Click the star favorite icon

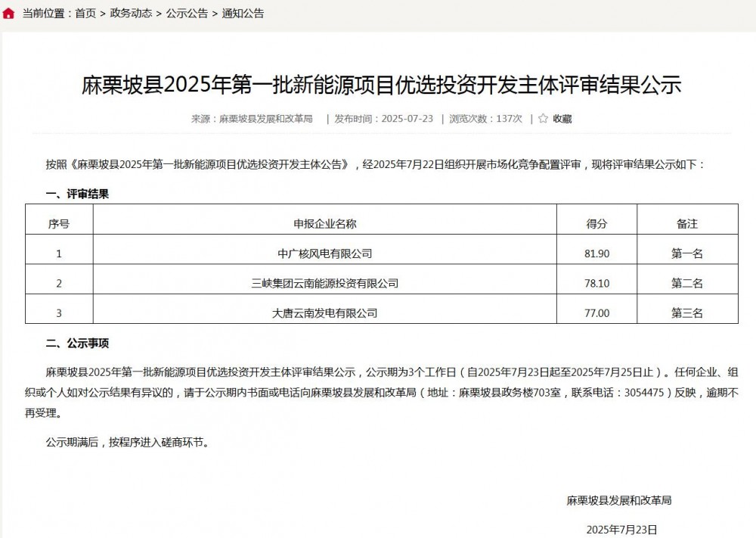(x=543, y=118)
